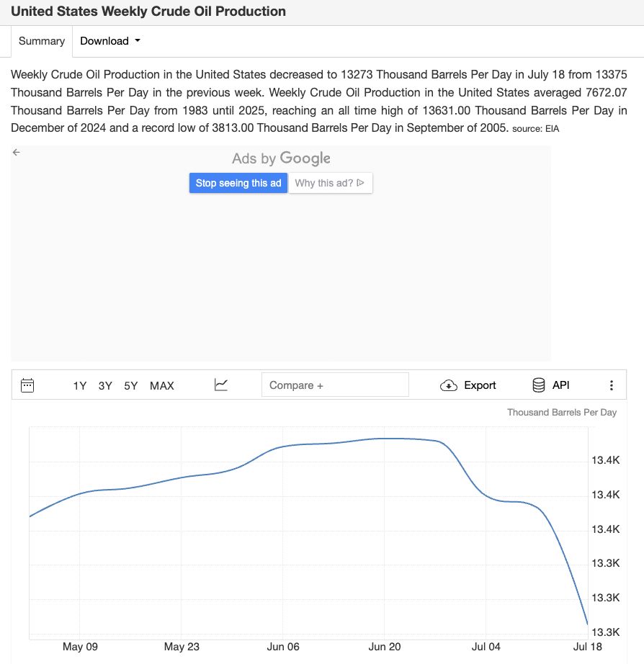Click the Export cloud icon

(448, 385)
